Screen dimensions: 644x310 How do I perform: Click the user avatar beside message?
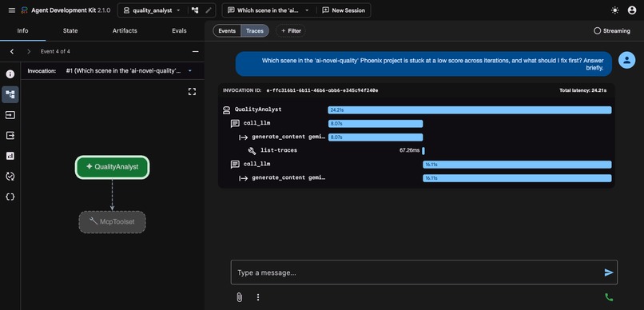(626, 61)
